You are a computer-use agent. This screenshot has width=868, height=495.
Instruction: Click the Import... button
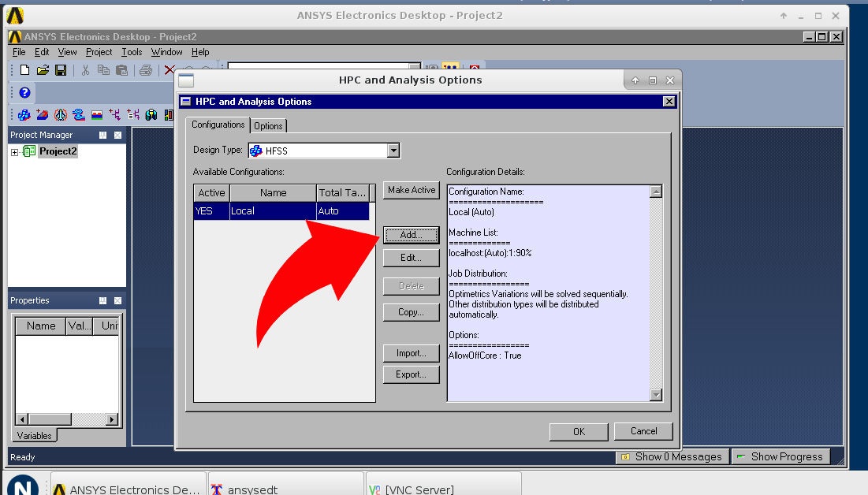[412, 353]
